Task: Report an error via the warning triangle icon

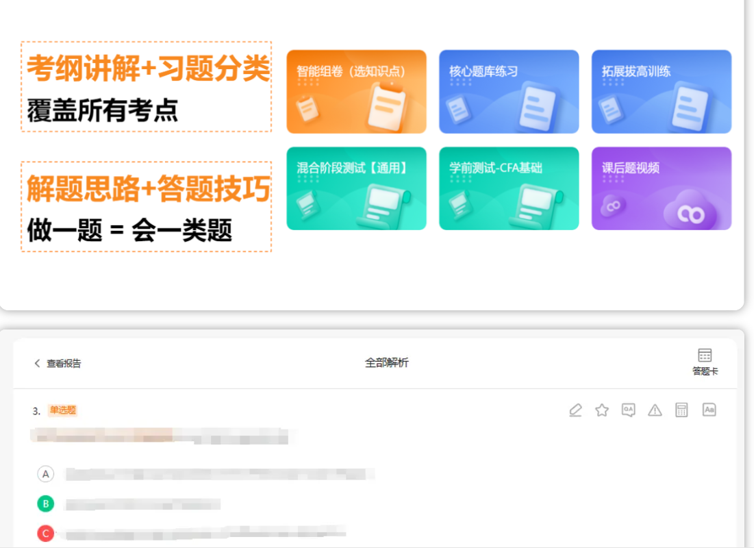Action: (655, 410)
